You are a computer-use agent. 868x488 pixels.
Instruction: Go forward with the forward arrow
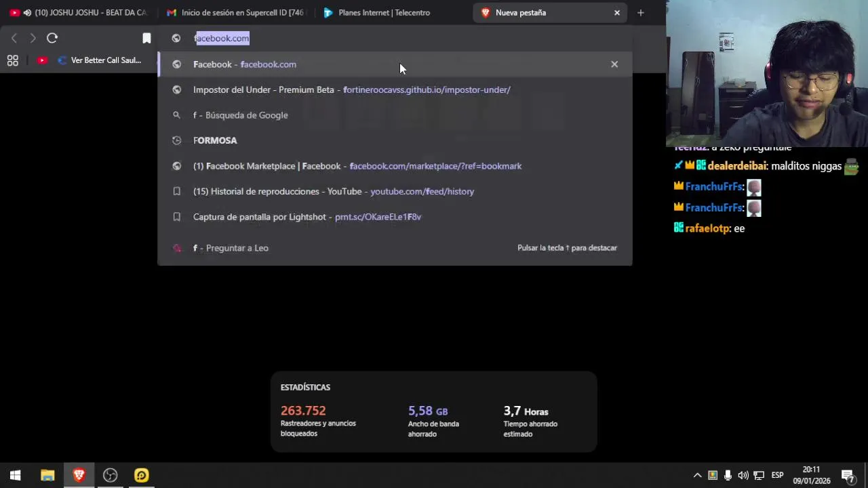(33, 38)
